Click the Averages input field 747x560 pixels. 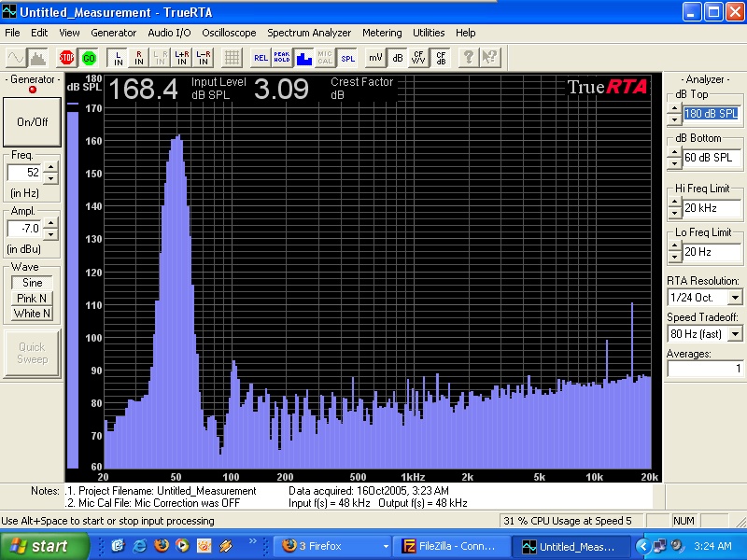705,368
